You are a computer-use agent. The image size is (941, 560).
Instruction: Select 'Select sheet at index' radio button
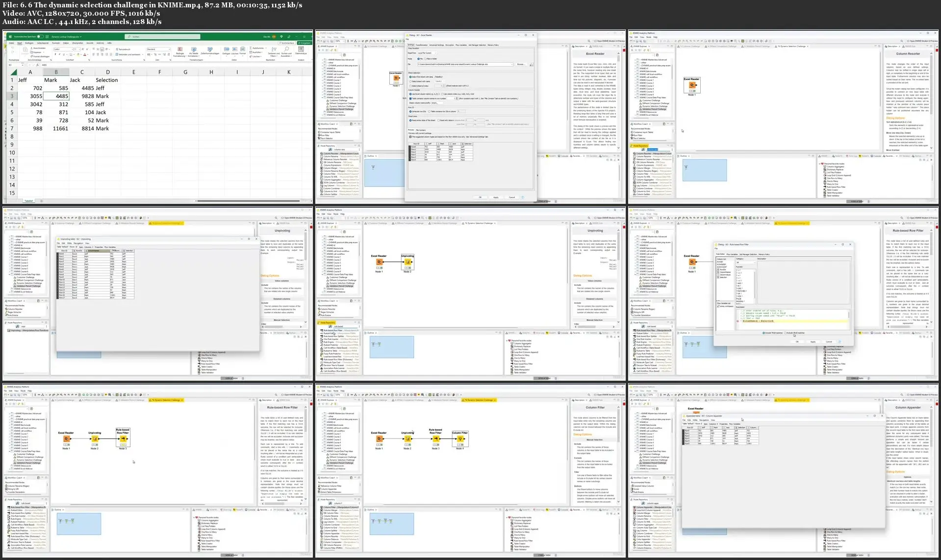click(410, 86)
